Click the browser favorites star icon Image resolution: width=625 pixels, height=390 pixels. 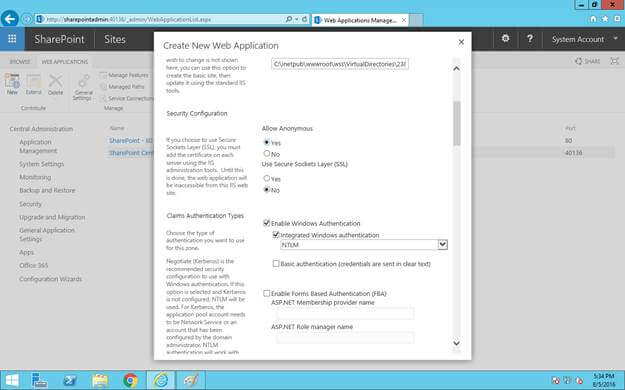tap(605, 19)
